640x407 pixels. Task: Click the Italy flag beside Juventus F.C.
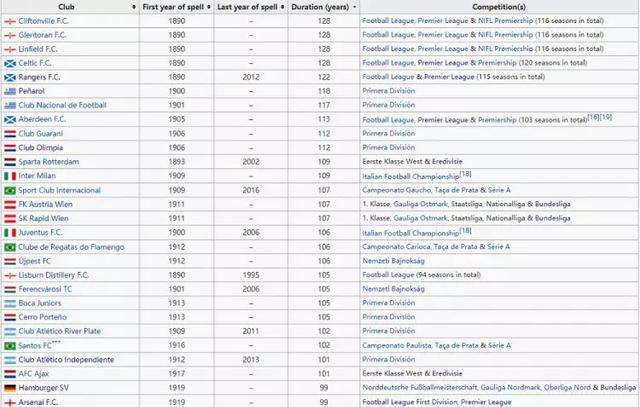[x=10, y=233]
